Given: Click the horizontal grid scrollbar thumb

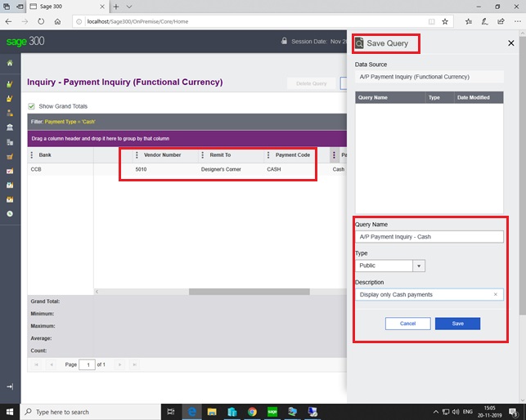Looking at the screenshot, I should click(x=250, y=292).
